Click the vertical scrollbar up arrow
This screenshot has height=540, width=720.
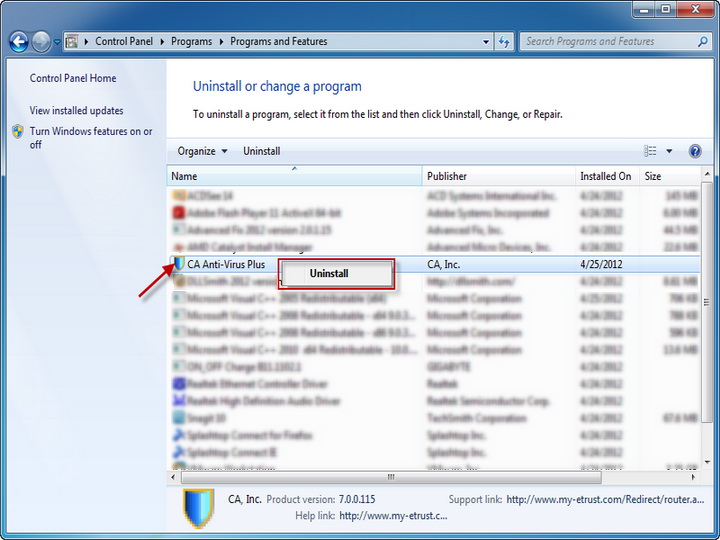point(707,174)
